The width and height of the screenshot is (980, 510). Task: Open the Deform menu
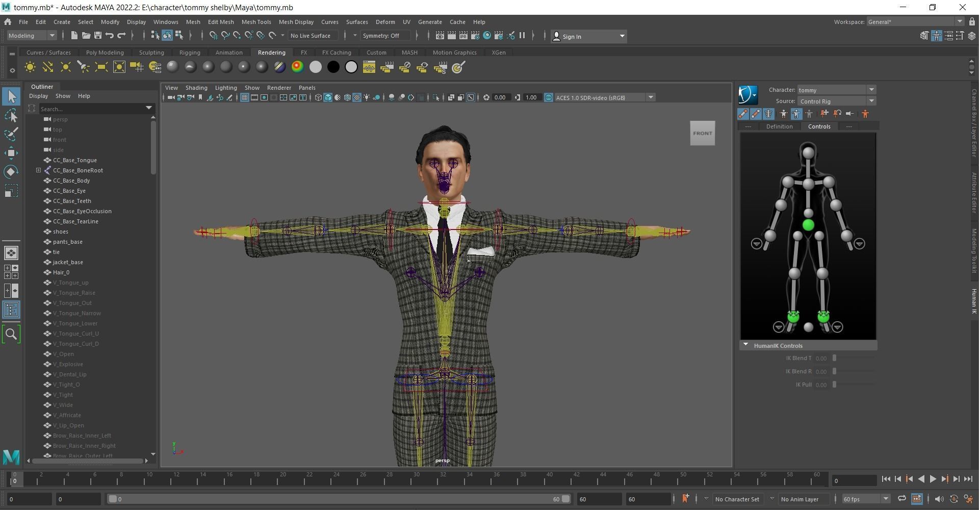click(385, 22)
